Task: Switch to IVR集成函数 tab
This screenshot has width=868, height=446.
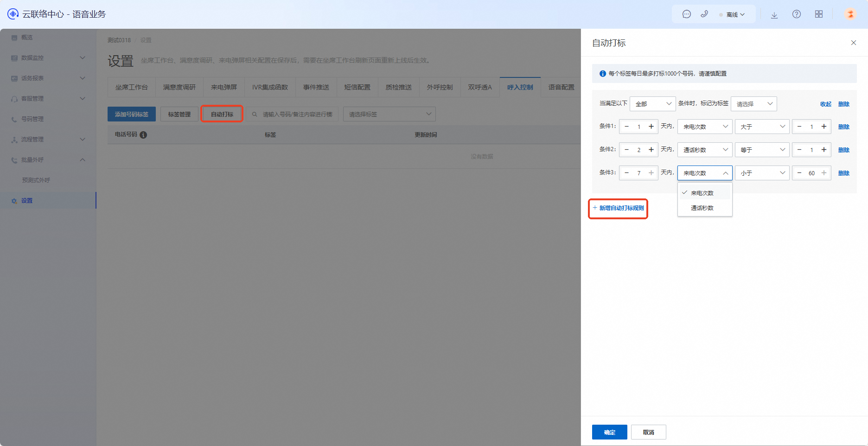Action: click(x=270, y=87)
